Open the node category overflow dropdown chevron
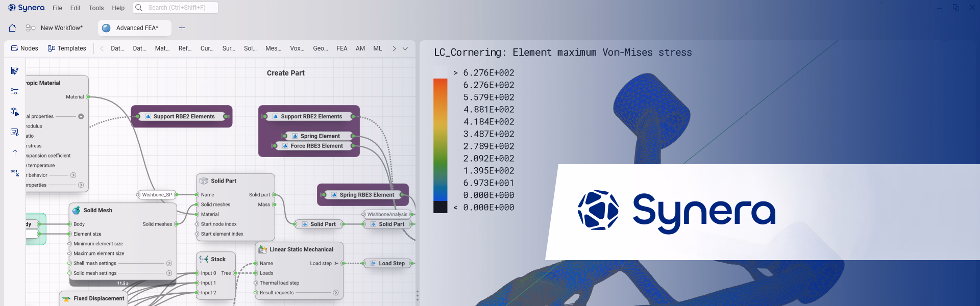The image size is (980, 306). click(405, 48)
